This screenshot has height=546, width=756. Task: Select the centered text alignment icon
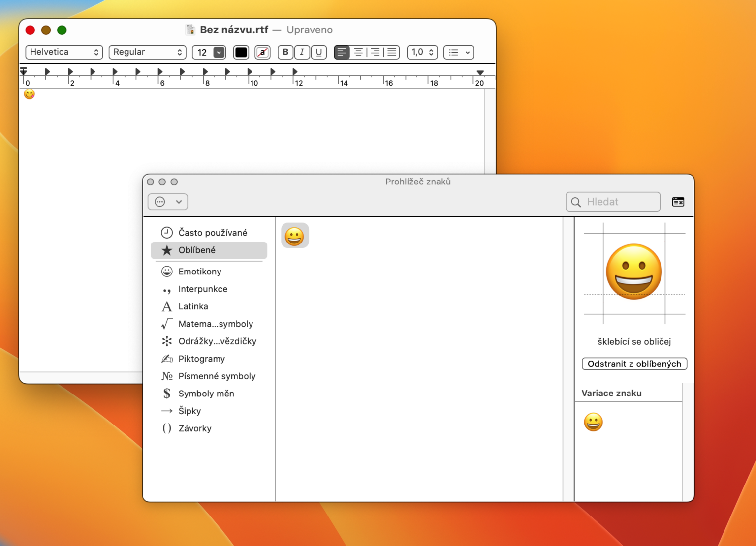pyautogui.click(x=358, y=52)
